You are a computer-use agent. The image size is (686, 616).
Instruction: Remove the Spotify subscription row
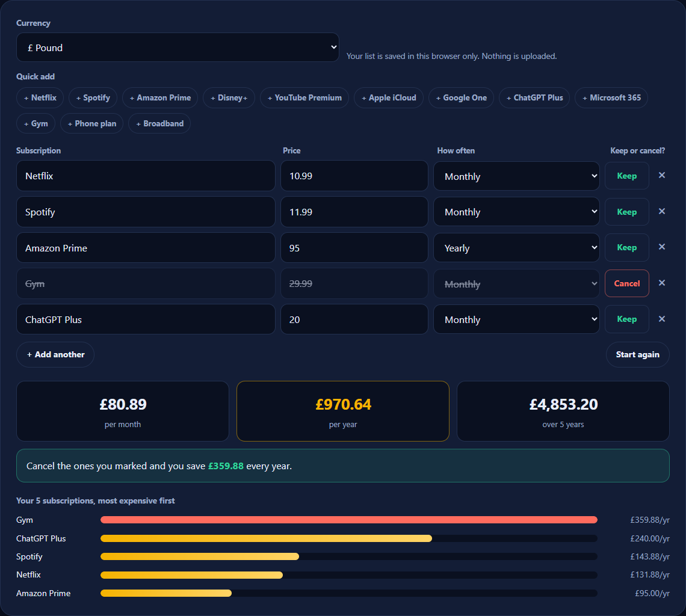[x=661, y=211]
